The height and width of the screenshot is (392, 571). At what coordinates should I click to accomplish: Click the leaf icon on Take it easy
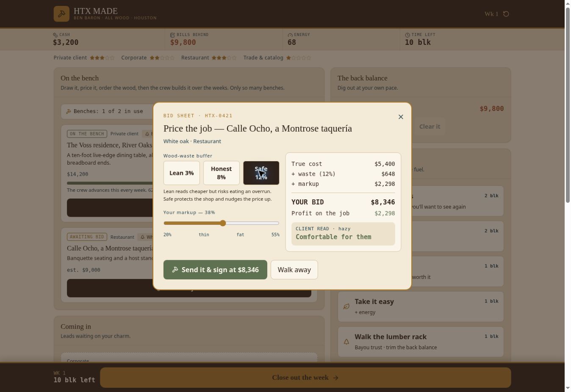pyautogui.click(x=346, y=306)
